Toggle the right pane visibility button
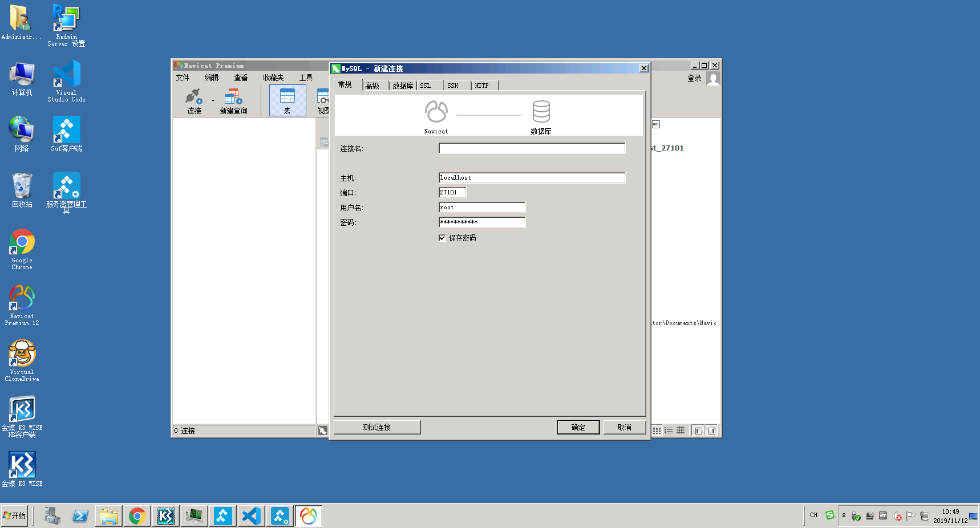The height and width of the screenshot is (528, 980). click(x=711, y=430)
